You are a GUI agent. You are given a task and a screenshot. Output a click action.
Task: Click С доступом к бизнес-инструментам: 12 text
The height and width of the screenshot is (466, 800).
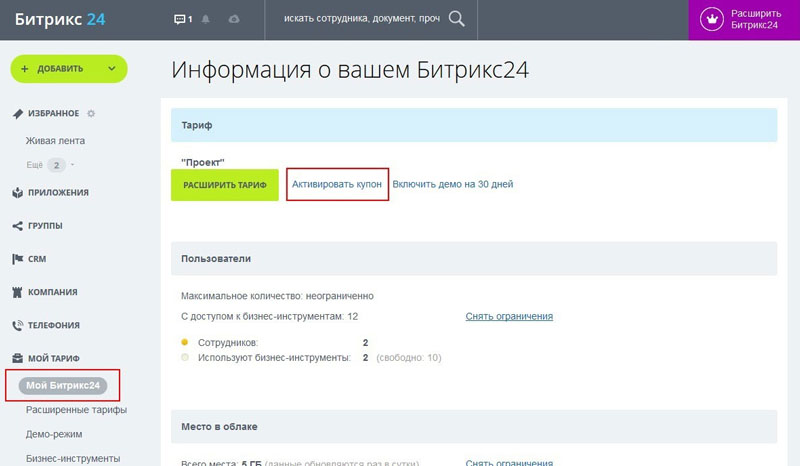click(269, 316)
